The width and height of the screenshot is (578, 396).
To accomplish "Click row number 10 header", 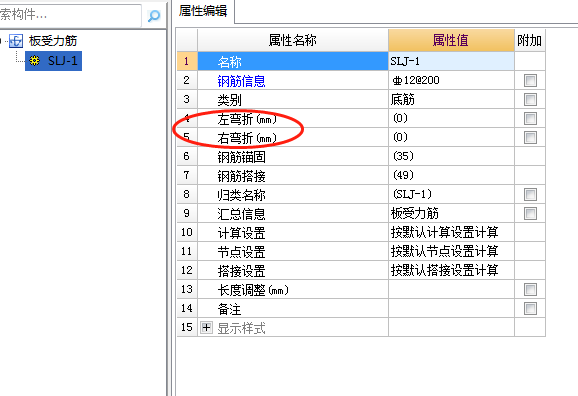I will tap(187, 232).
